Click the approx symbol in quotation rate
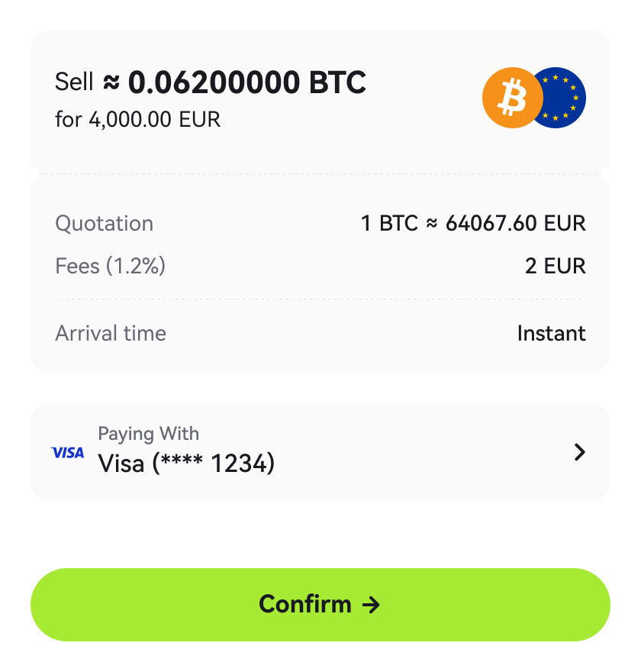 [x=432, y=223]
